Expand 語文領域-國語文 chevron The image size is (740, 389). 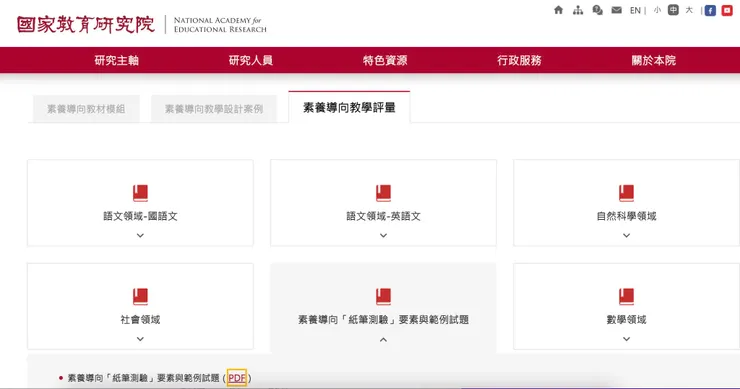tap(140, 235)
